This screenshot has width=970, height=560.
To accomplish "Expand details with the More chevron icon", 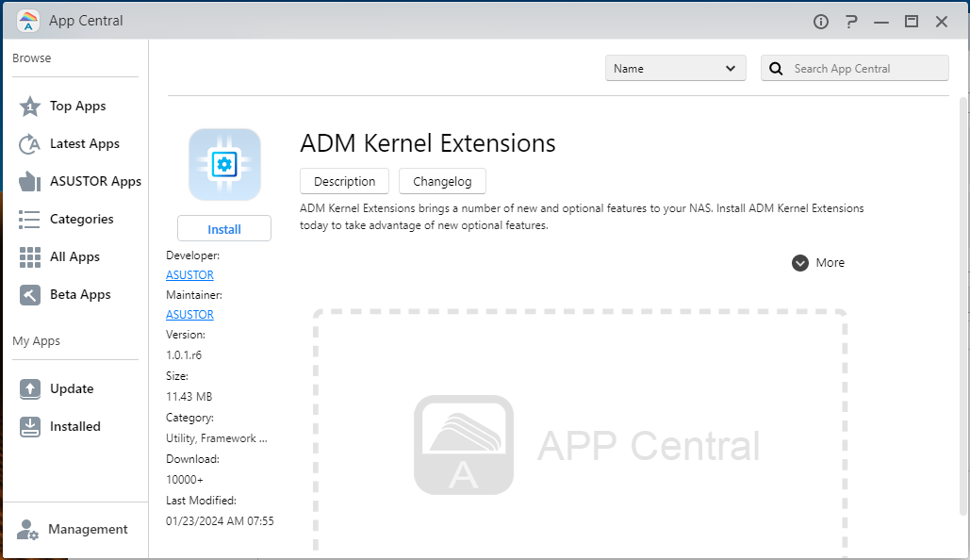I will pyautogui.click(x=800, y=263).
